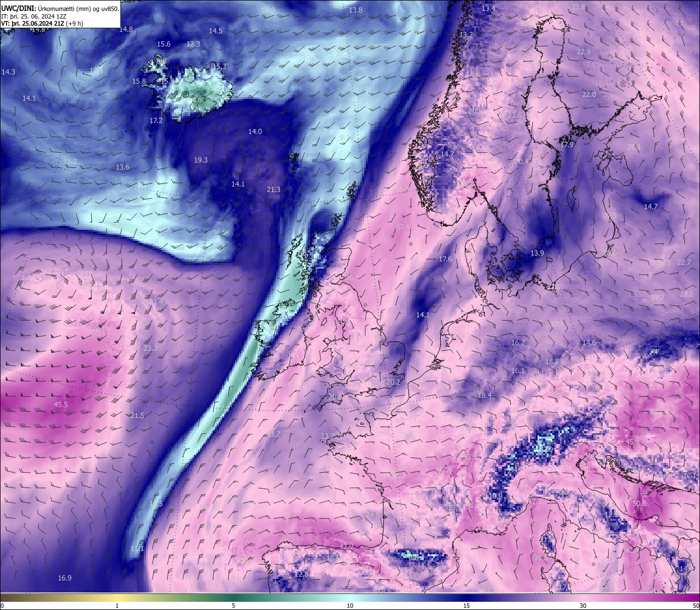This screenshot has height=610, width=700.
Task: Click the 19.3 value south of Iceland
Action: click(x=201, y=160)
